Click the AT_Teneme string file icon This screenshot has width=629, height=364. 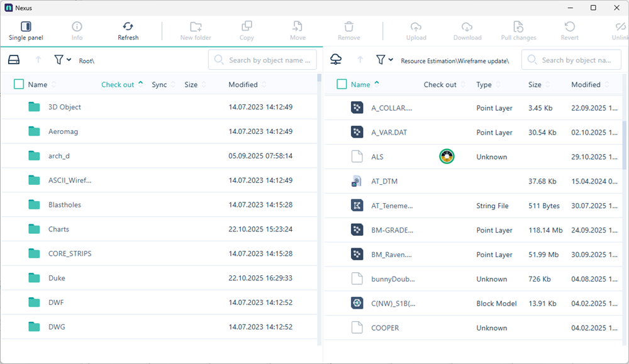(x=357, y=206)
